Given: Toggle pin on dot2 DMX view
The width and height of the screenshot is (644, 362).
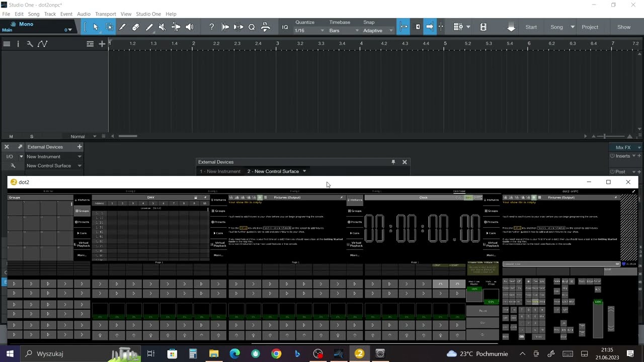Looking at the screenshot, I should (x=205, y=198).
